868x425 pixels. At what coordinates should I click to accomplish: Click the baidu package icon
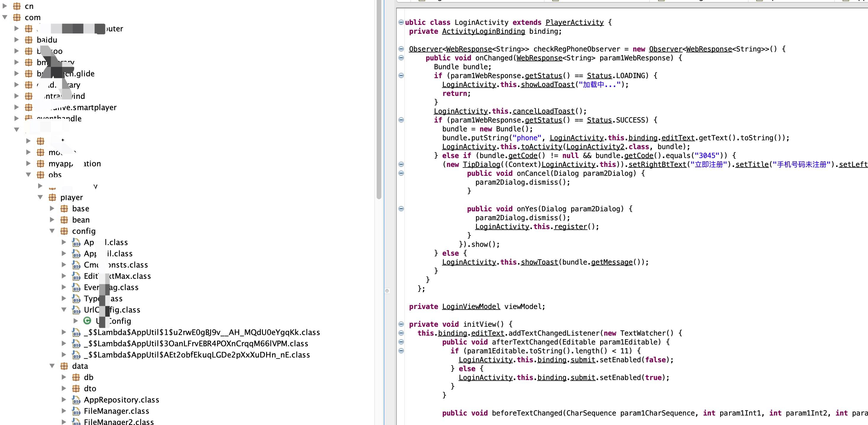pyautogui.click(x=29, y=40)
